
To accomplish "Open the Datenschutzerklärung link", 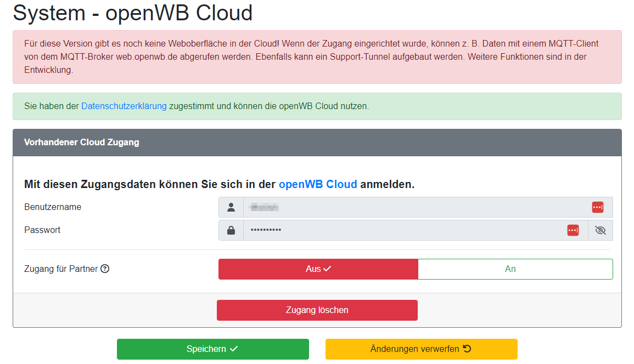I will 124,106.
